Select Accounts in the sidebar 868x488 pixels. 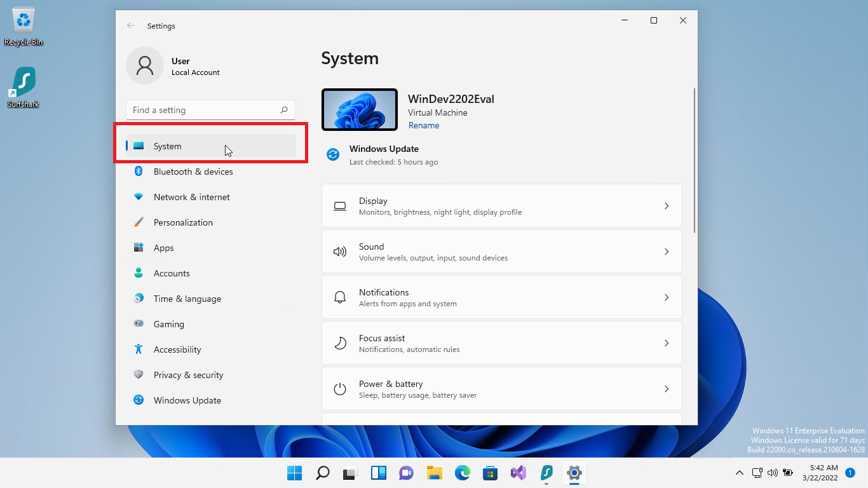pyautogui.click(x=211, y=273)
